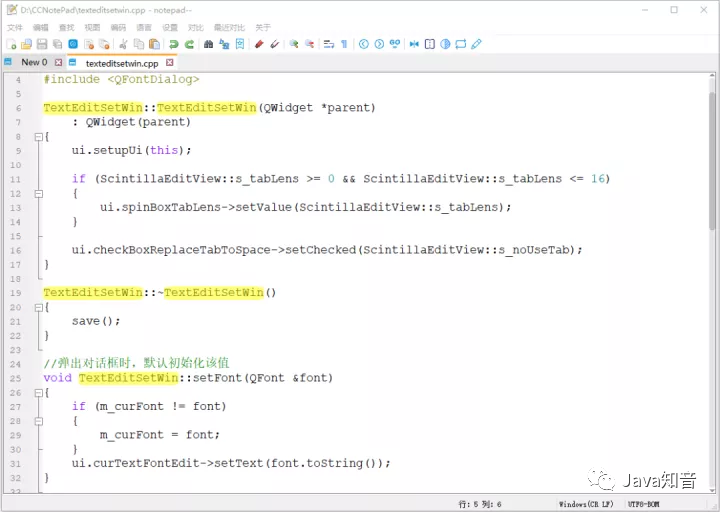Click the #include <QFontDialog> line
This screenshot has width=720, height=512.
pos(121,79)
